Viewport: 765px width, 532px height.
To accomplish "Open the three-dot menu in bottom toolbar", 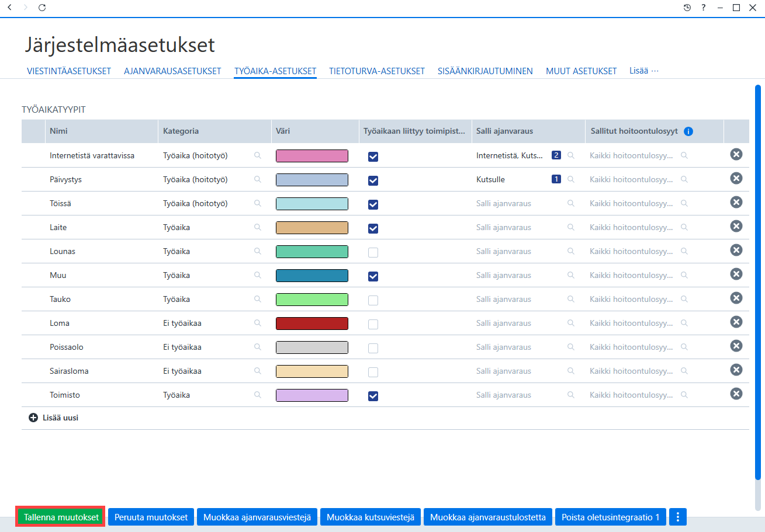I will tap(678, 517).
